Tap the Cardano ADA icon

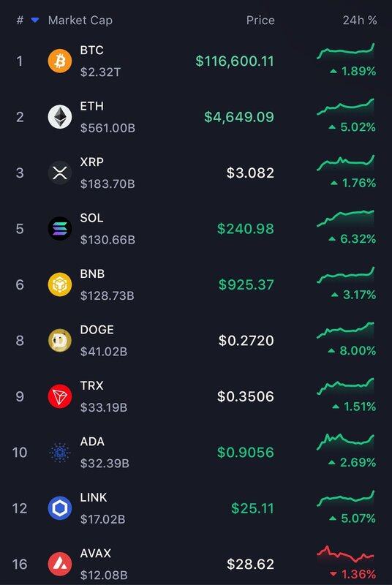click(x=60, y=452)
